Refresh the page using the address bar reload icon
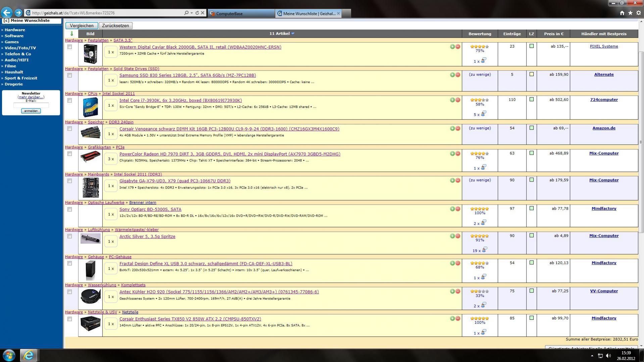Screen dimensions: 644x362 pos(197,13)
